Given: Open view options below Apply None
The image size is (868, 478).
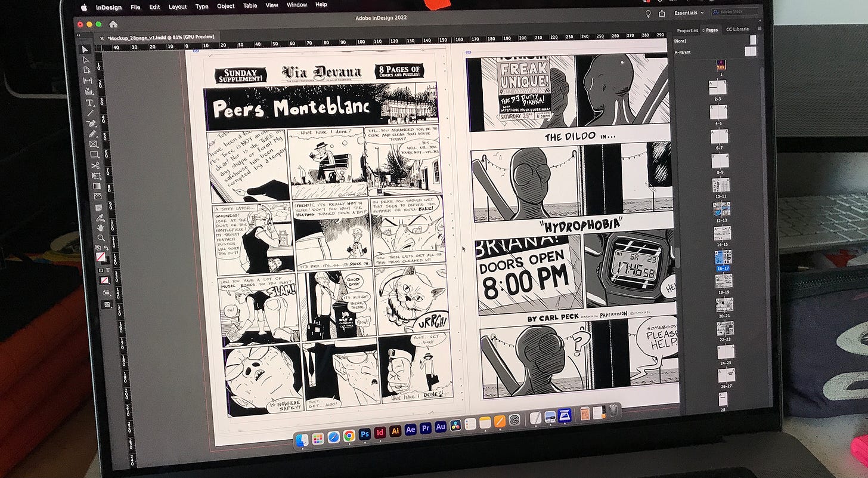Looking at the screenshot, I should point(106,292).
